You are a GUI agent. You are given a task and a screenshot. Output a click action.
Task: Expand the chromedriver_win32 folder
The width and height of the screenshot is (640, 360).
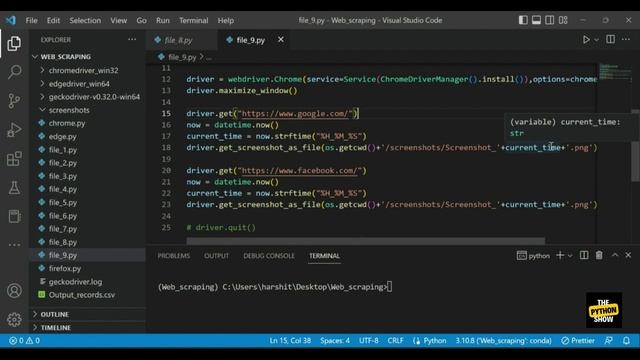[x=83, y=71]
